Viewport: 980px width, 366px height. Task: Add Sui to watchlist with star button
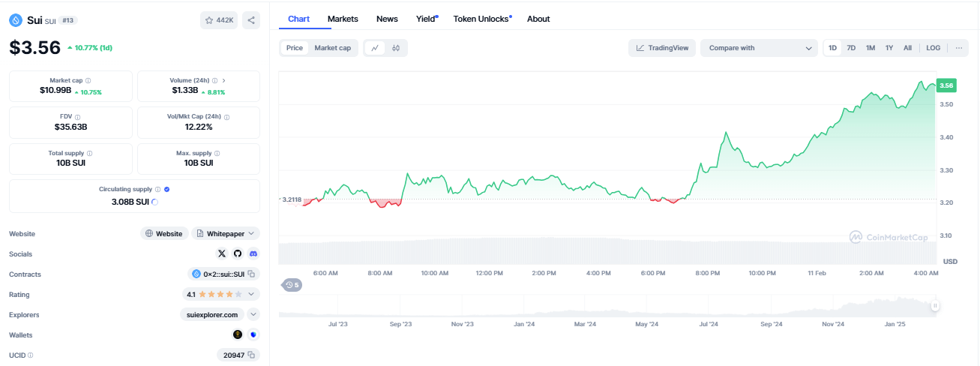click(218, 21)
